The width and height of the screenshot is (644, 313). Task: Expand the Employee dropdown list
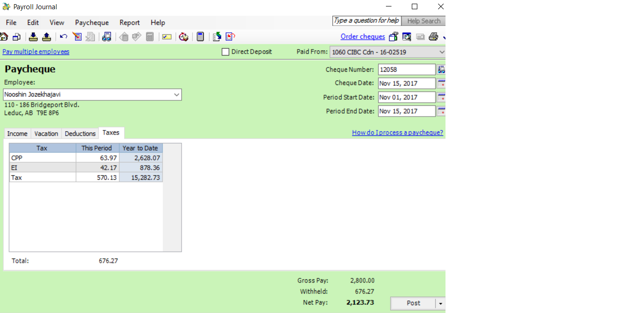tap(176, 94)
